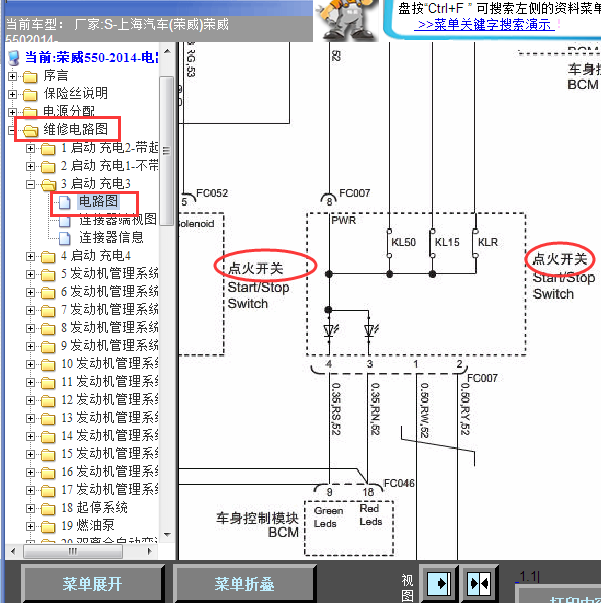The image size is (601, 603).
Task: Select 14 发动机管理系统 tree row
Action: tap(110, 436)
